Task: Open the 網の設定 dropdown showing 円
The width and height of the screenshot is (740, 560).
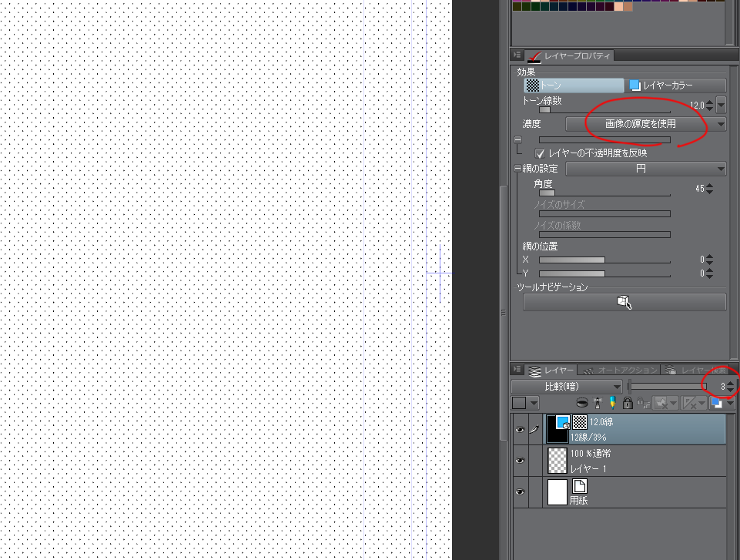Action: tap(645, 169)
